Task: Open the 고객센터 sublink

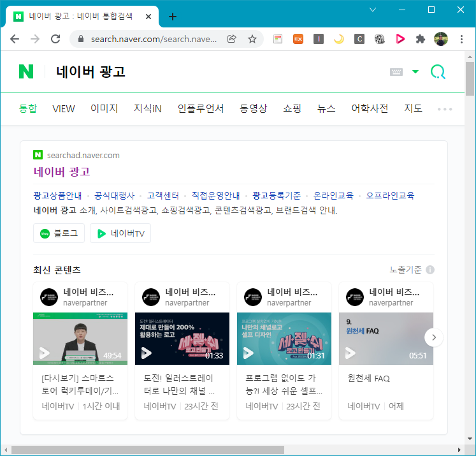Action: [163, 195]
